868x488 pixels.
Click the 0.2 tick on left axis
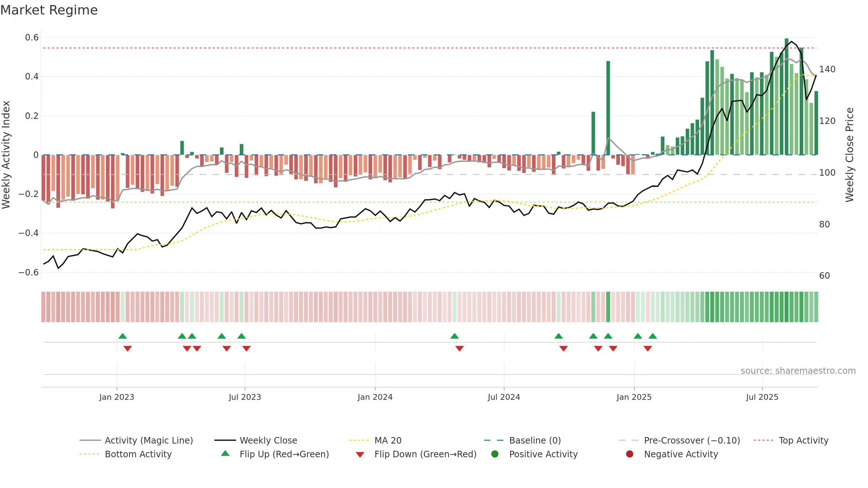point(32,116)
